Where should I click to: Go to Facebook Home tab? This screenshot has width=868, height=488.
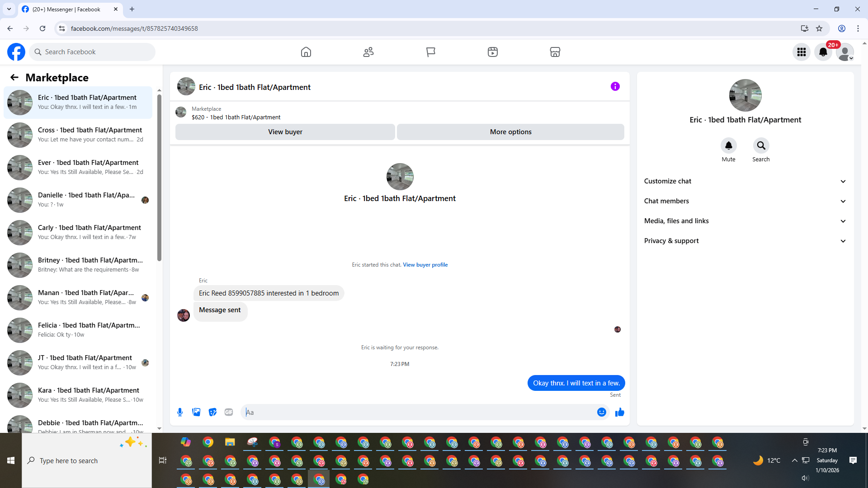coord(306,52)
